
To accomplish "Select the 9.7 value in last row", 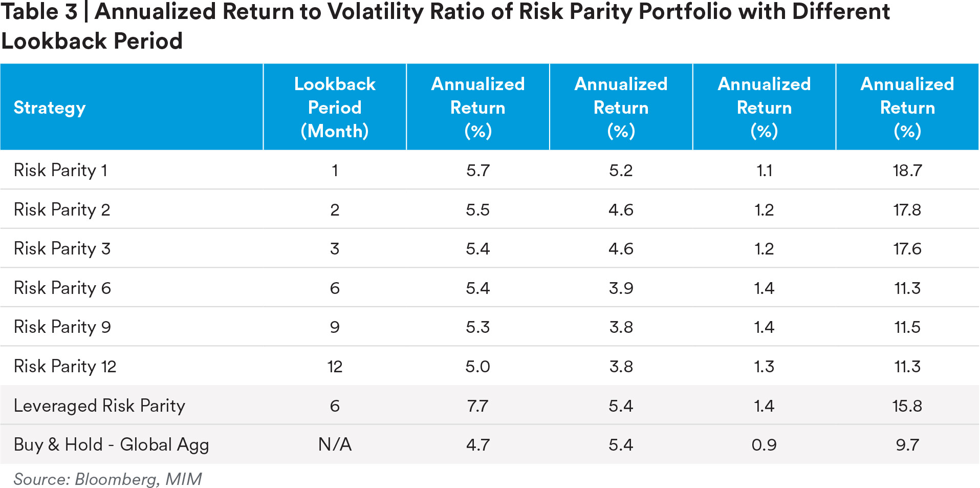I will 907,444.
